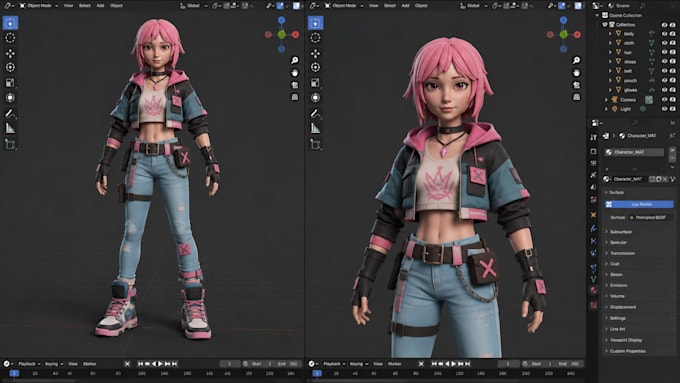Toggle visibility eye of the Light object
The image size is (680, 383).
(664, 109)
